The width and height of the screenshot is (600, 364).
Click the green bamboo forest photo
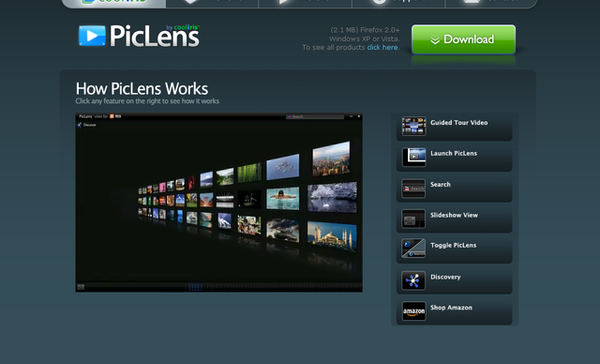pyautogui.click(x=249, y=172)
